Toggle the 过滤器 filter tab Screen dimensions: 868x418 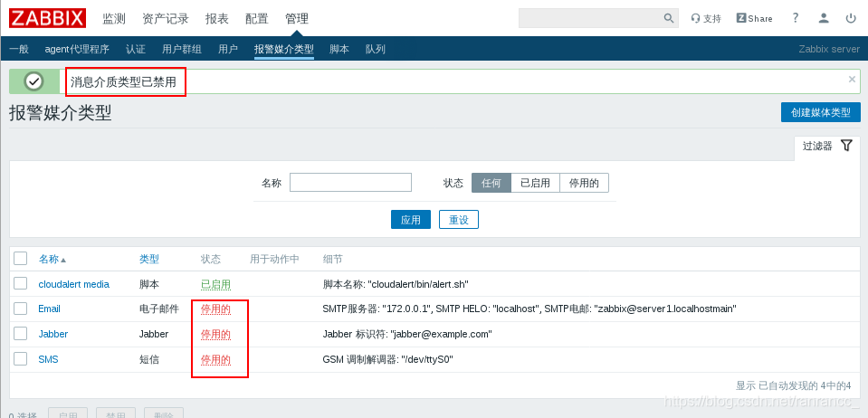click(x=827, y=147)
